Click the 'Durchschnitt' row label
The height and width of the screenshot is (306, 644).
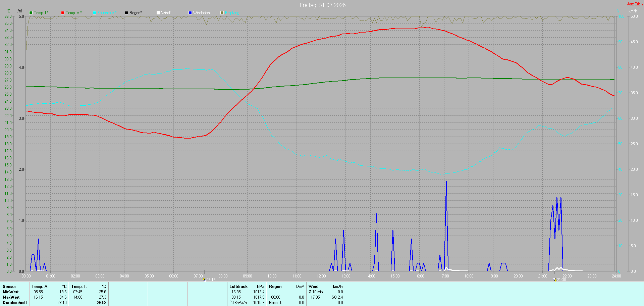(x=15, y=303)
